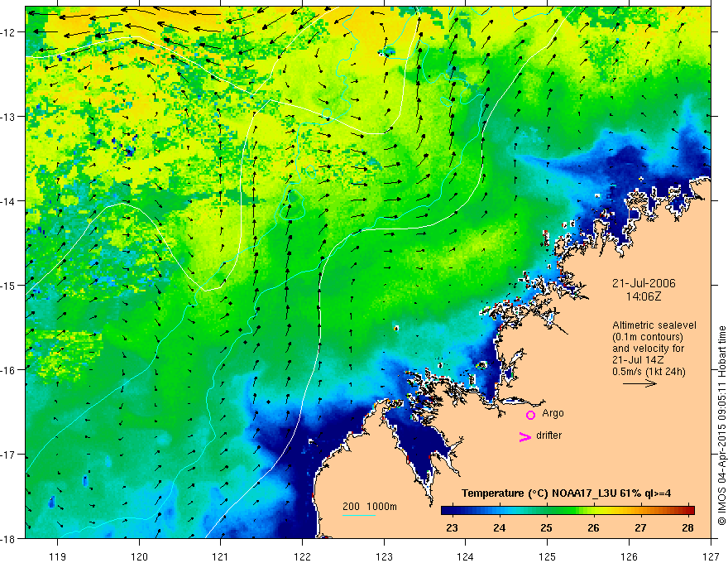The height and width of the screenshot is (563, 728).
Task: Click the colorbar tick label '26'
Action: point(593,527)
